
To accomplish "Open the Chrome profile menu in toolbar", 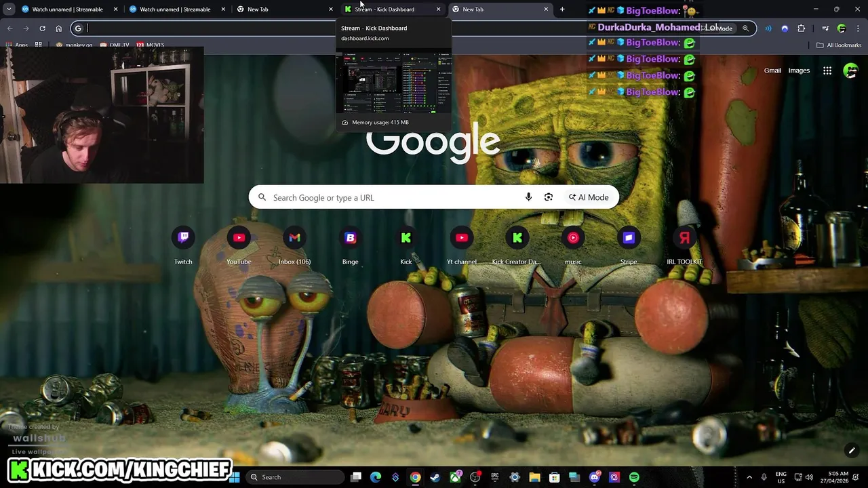I will click(842, 28).
